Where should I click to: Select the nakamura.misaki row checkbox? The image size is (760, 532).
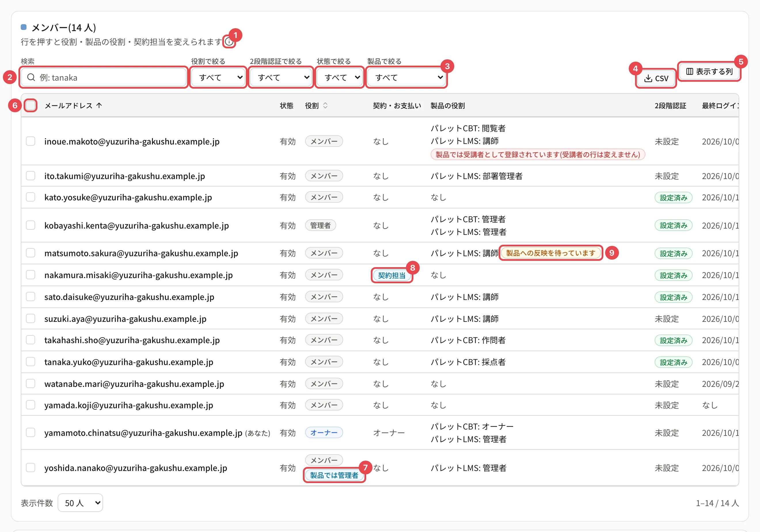coord(31,275)
